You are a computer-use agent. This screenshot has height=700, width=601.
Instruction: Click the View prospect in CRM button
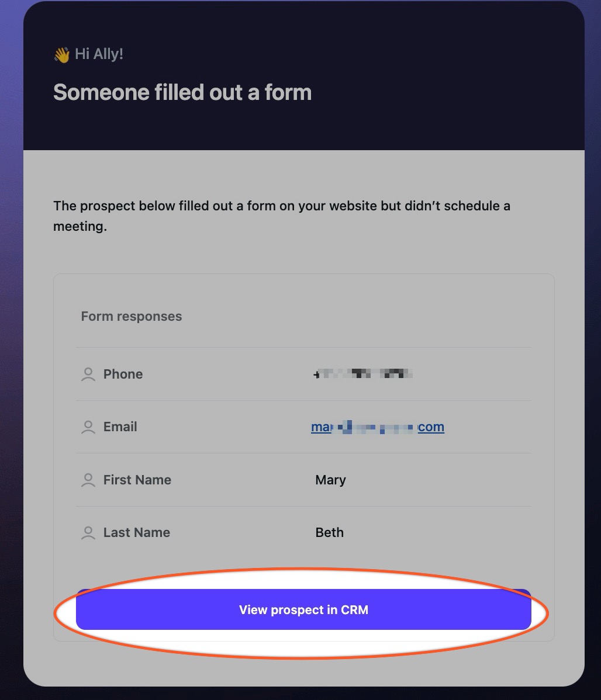pos(303,609)
